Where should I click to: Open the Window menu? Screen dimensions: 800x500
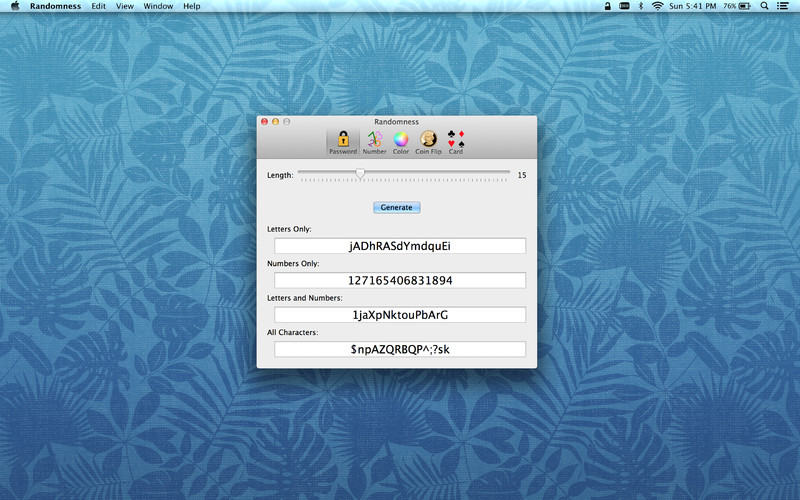click(x=158, y=6)
